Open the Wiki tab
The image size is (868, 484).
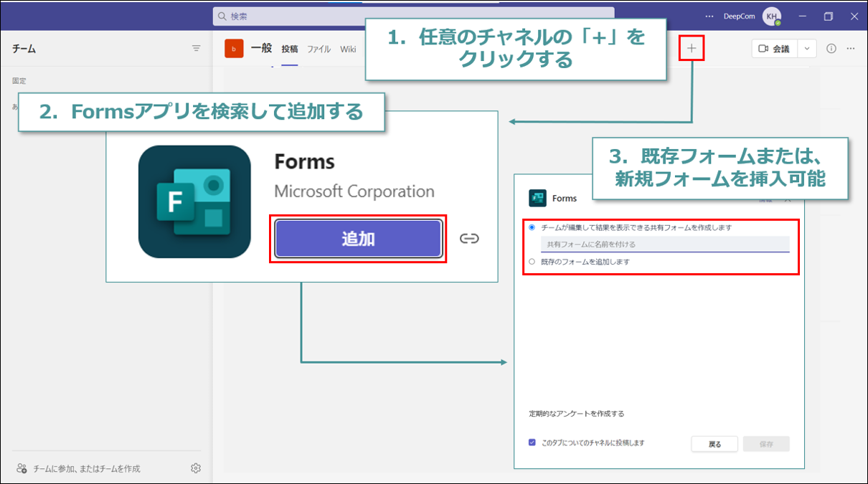pos(348,49)
